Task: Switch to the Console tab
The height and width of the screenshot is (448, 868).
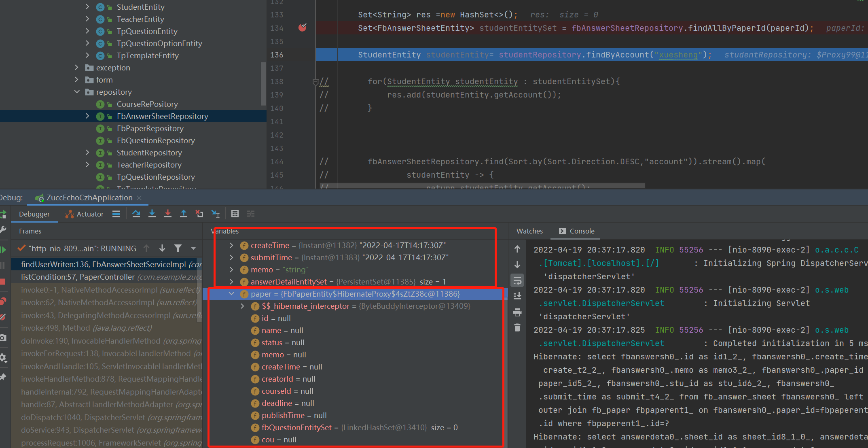Action: 577,231
